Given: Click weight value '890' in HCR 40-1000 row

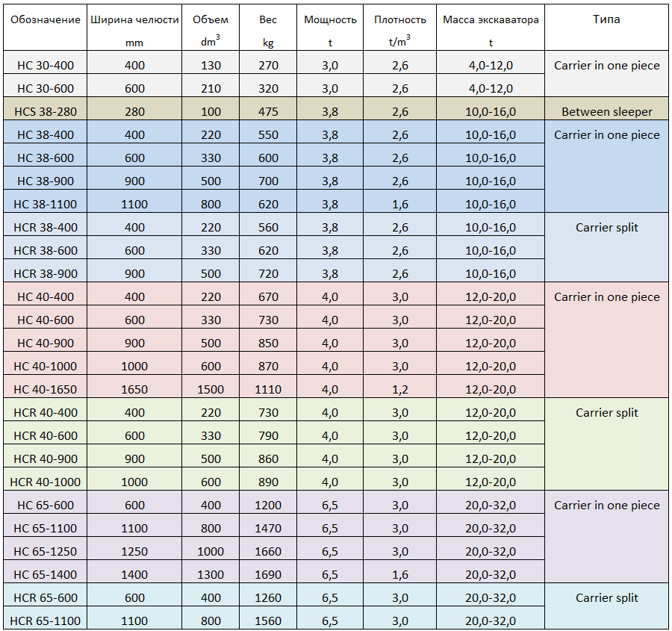Looking at the screenshot, I should 268,482.
